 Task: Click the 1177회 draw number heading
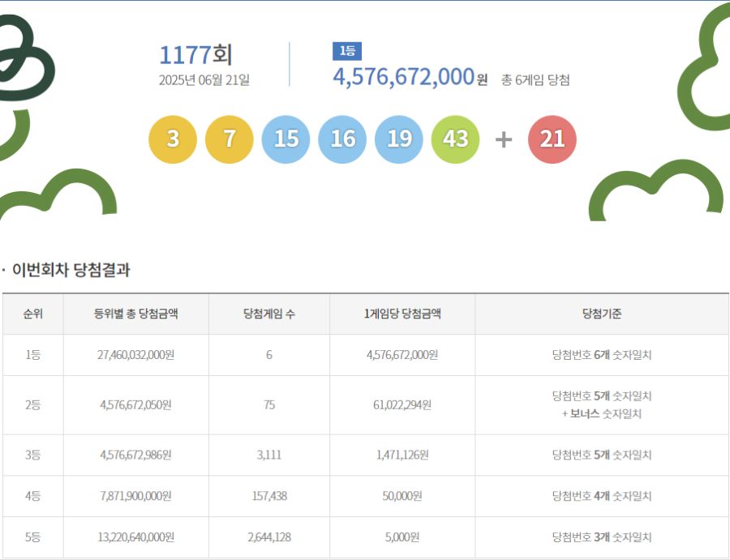(x=195, y=55)
